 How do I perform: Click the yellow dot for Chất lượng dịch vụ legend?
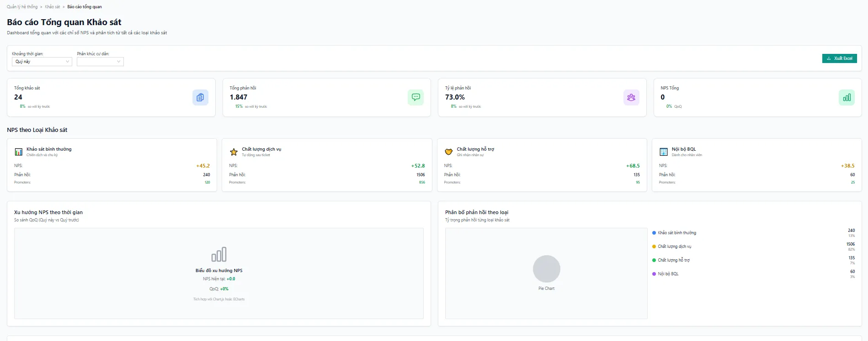coord(654,247)
